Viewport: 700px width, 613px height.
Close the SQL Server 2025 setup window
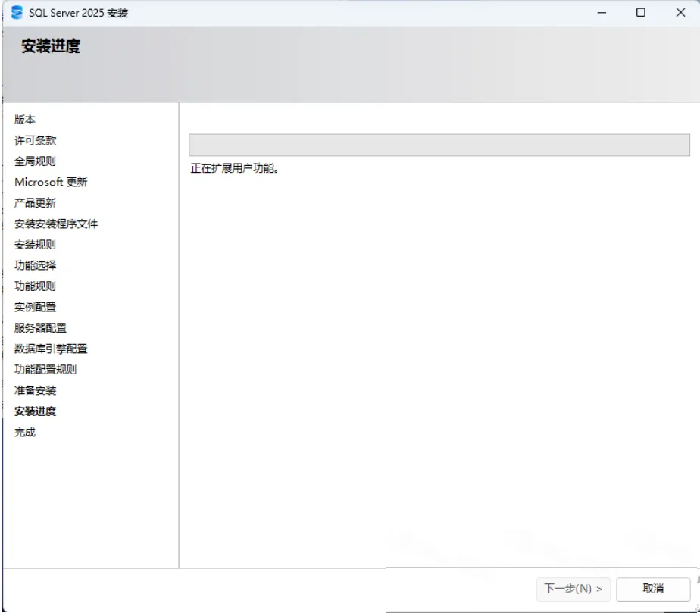pyautogui.click(x=680, y=12)
